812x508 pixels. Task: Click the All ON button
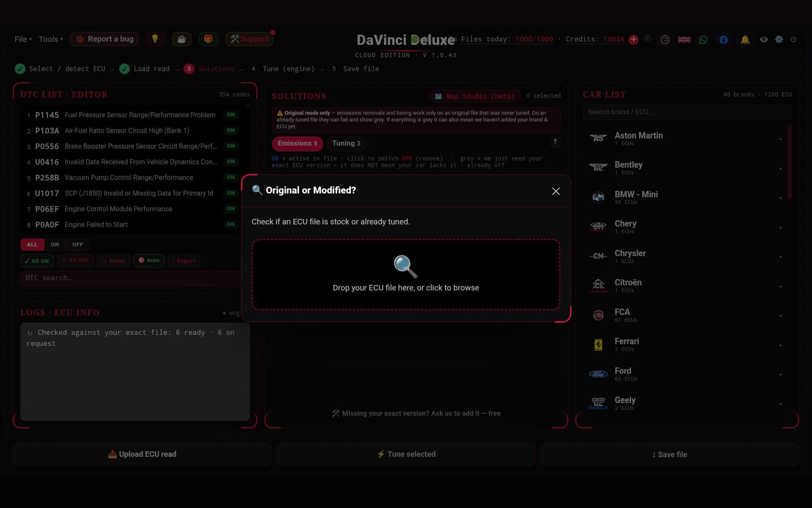[x=37, y=261]
